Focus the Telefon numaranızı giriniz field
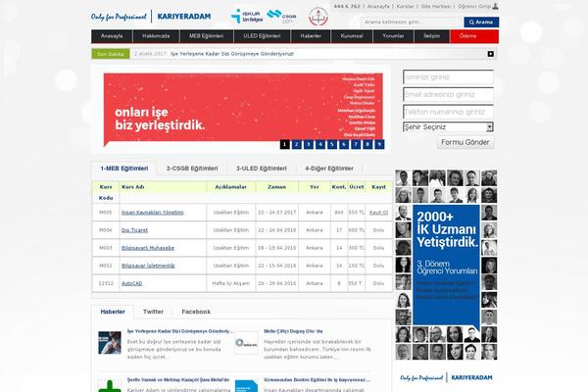The height and width of the screenshot is (392, 588). pos(448,112)
